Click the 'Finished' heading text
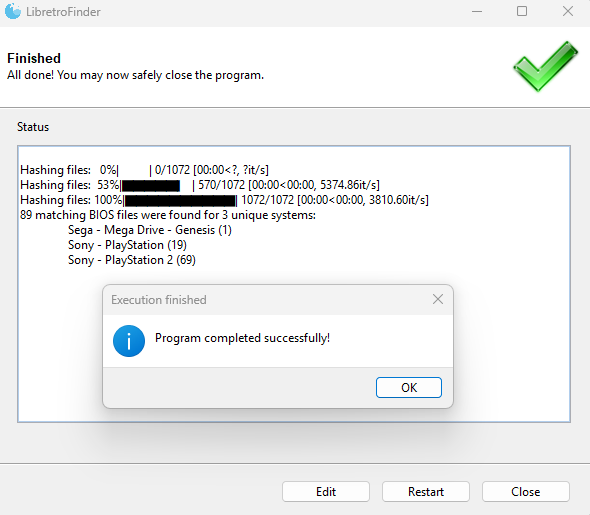The width and height of the screenshot is (590, 515). click(34, 58)
